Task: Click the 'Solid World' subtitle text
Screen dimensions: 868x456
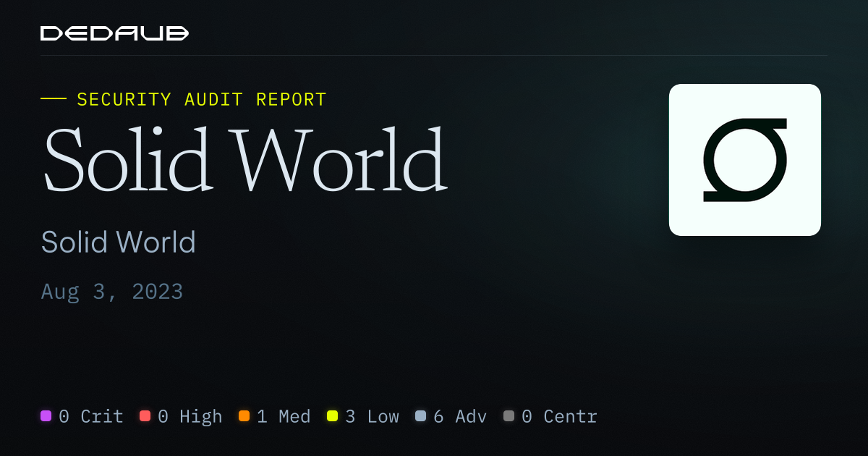Action: [119, 242]
